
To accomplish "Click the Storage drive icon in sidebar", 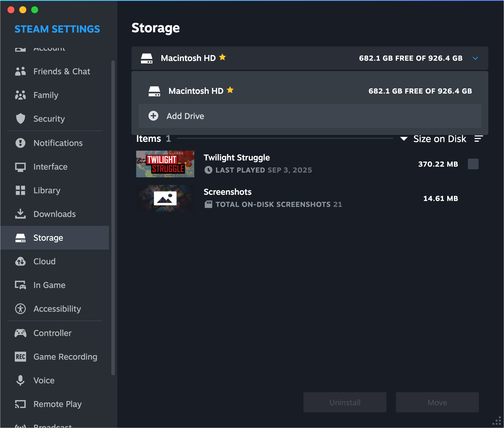I will [x=20, y=238].
